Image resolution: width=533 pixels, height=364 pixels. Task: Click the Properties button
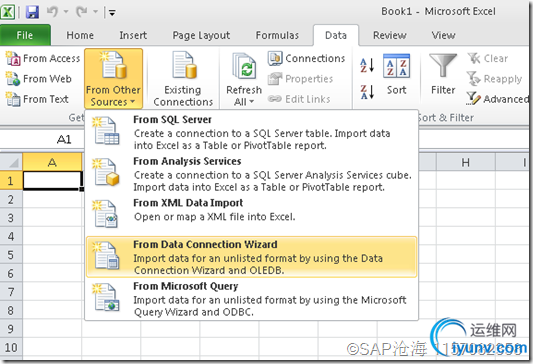(x=300, y=79)
